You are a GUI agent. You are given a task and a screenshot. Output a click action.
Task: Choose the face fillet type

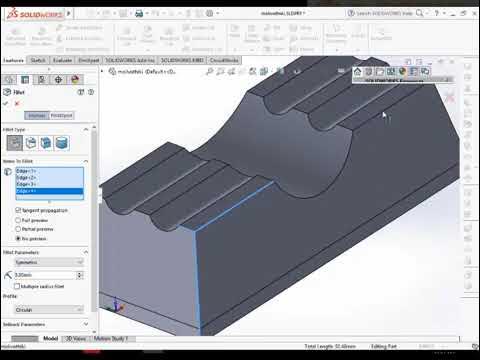(x=46, y=143)
